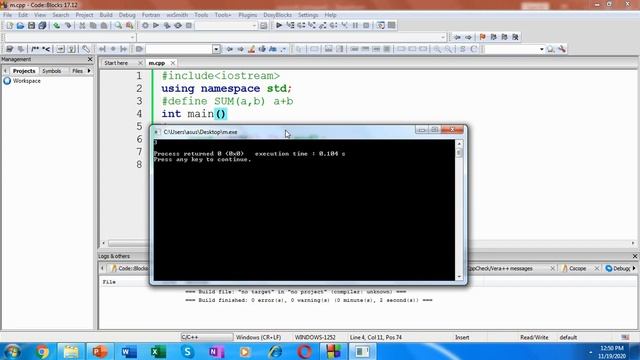Click the Run play icon
This screenshot has height=360, width=640.
click(x=156, y=25)
